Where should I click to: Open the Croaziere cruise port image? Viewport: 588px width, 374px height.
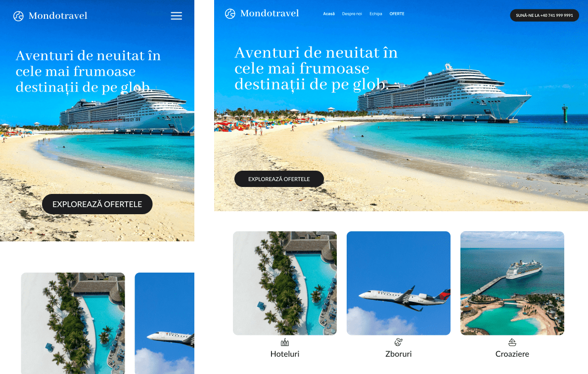tap(512, 283)
